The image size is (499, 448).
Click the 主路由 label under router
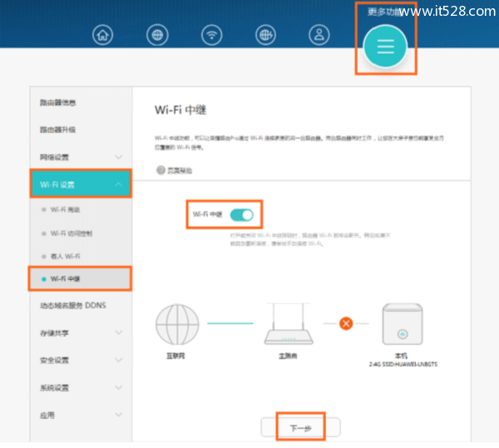coord(288,356)
